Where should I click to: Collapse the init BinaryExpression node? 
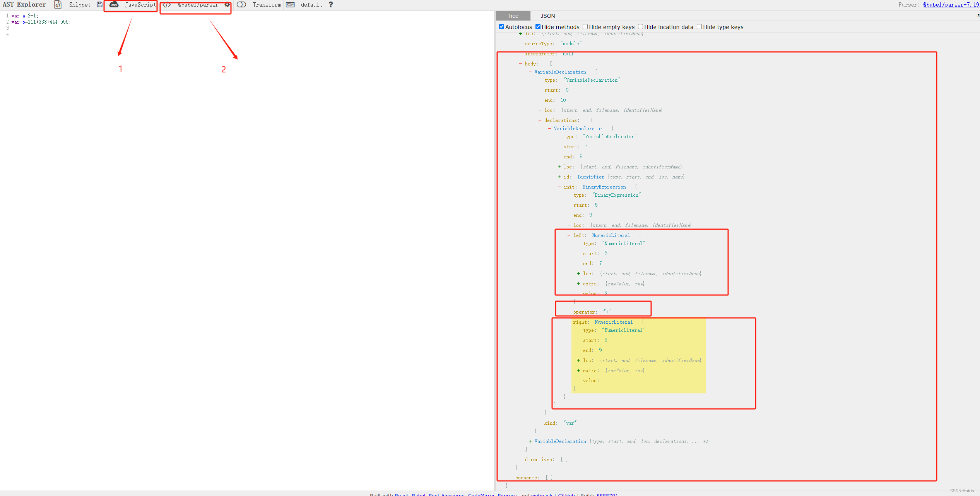coord(559,187)
